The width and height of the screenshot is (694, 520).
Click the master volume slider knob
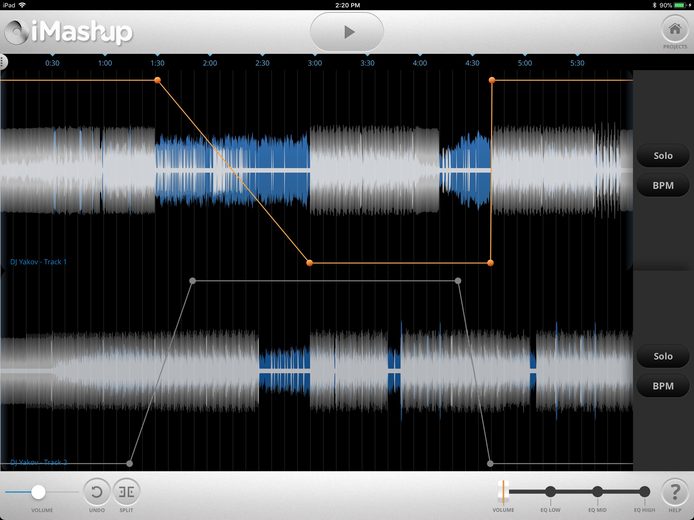[38, 492]
